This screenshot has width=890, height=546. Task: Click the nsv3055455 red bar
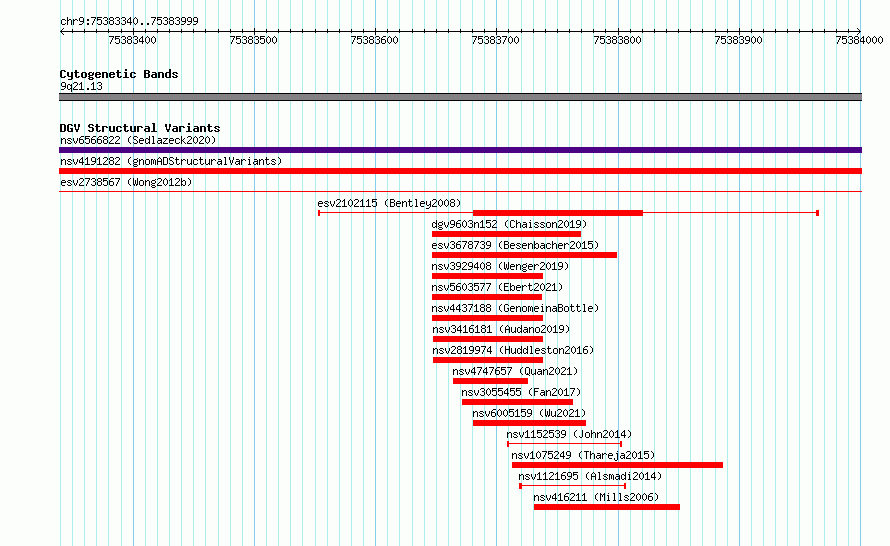pyautogui.click(x=518, y=402)
